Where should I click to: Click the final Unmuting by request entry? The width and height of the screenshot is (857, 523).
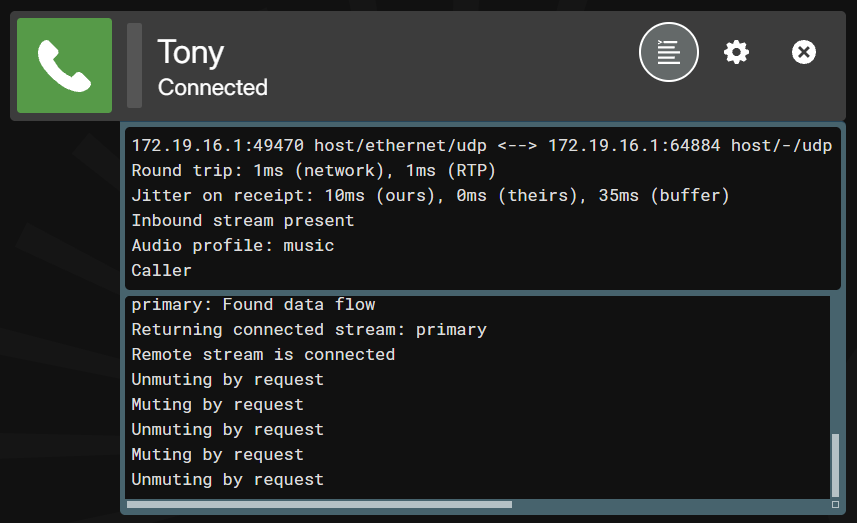(227, 480)
